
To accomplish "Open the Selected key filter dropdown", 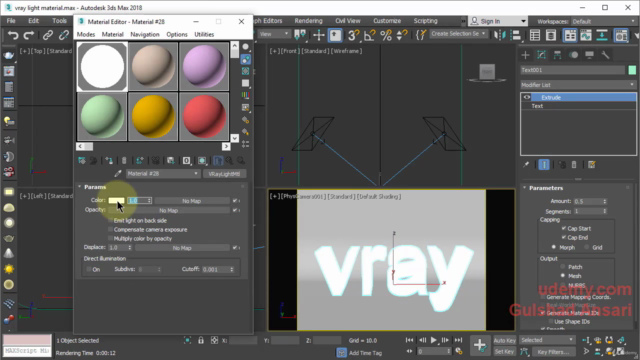I will [547, 340].
